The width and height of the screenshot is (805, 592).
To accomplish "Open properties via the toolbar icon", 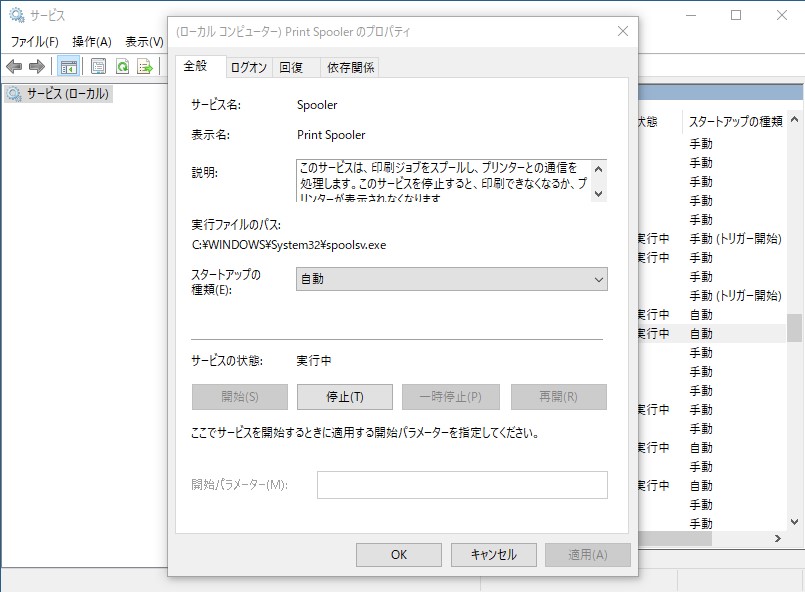I will point(96,66).
